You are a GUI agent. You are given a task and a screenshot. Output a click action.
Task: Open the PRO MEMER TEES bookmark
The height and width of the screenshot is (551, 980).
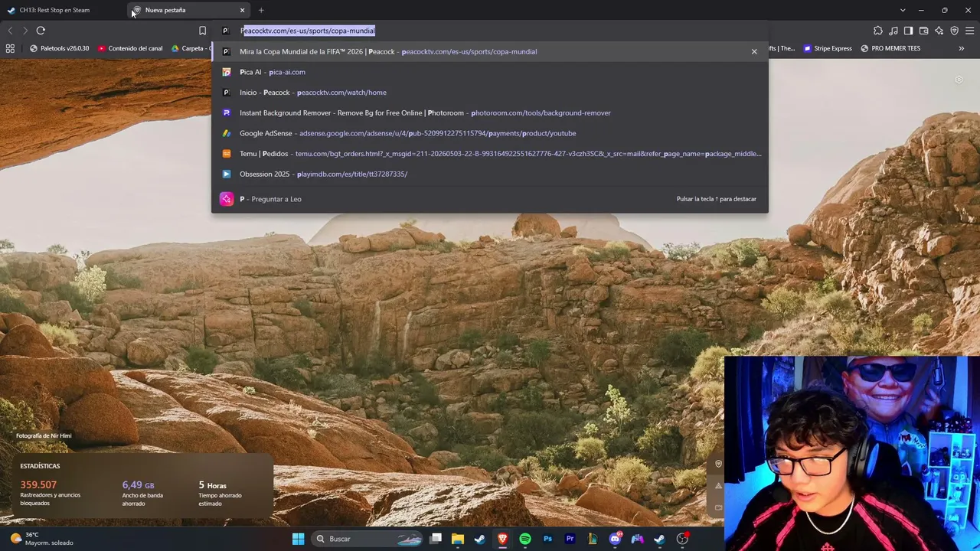click(890, 48)
